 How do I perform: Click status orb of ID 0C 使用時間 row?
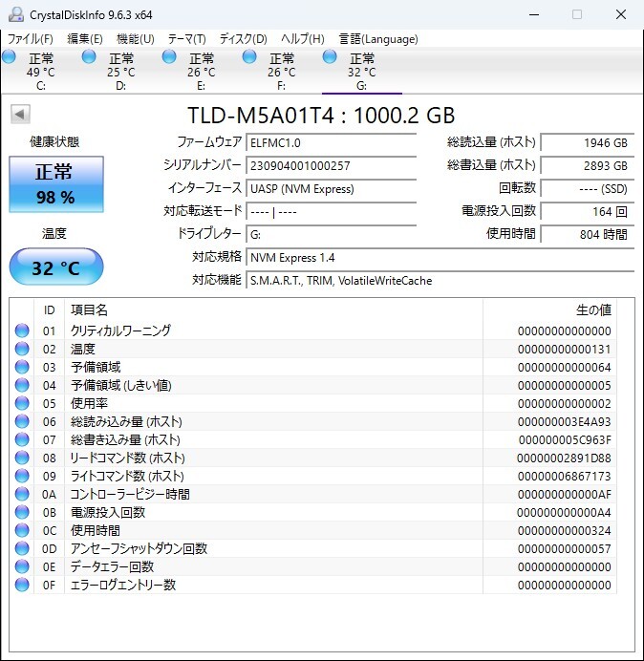pyautogui.click(x=22, y=530)
